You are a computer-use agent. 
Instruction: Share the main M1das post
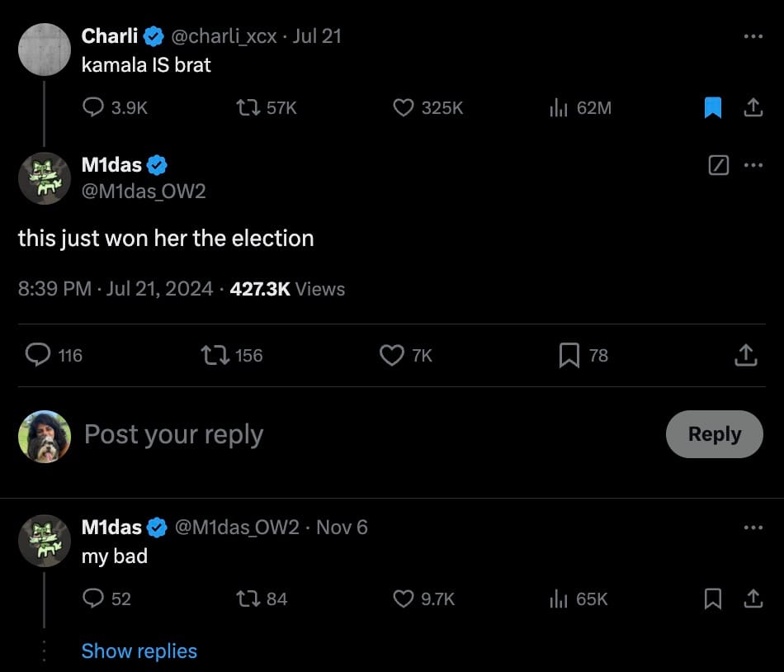tap(745, 355)
